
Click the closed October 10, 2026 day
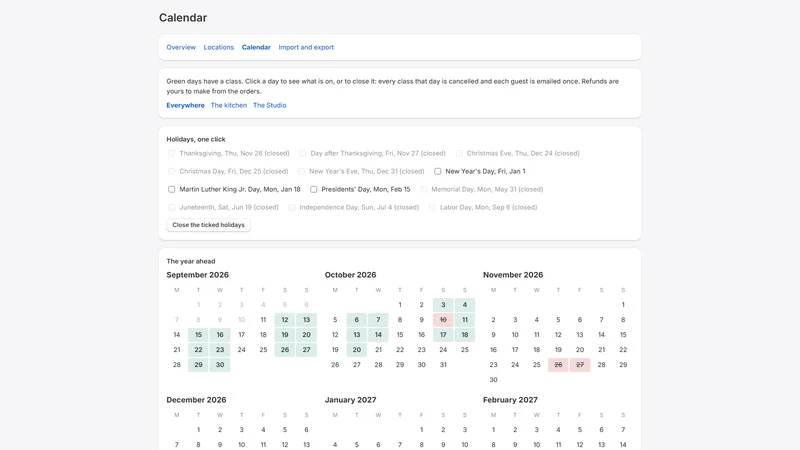pyautogui.click(x=443, y=320)
